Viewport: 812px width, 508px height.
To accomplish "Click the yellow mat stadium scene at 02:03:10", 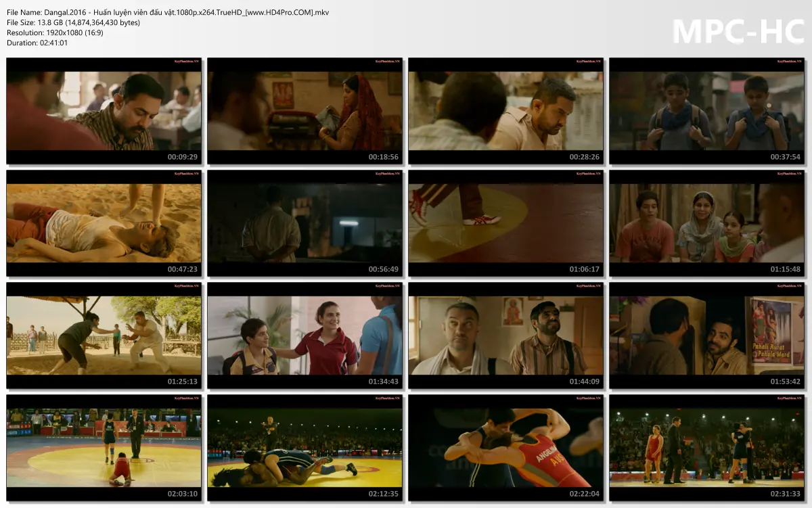I will (x=103, y=448).
